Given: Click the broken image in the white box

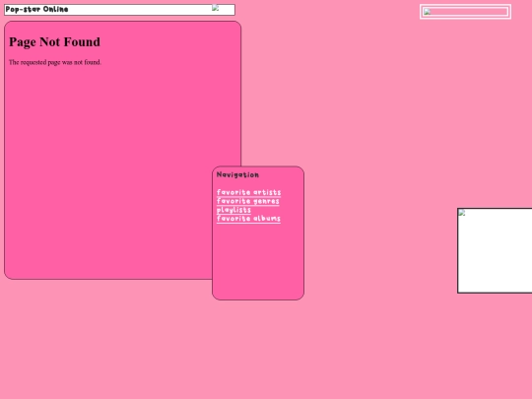Looking at the screenshot, I should click(x=462, y=213).
